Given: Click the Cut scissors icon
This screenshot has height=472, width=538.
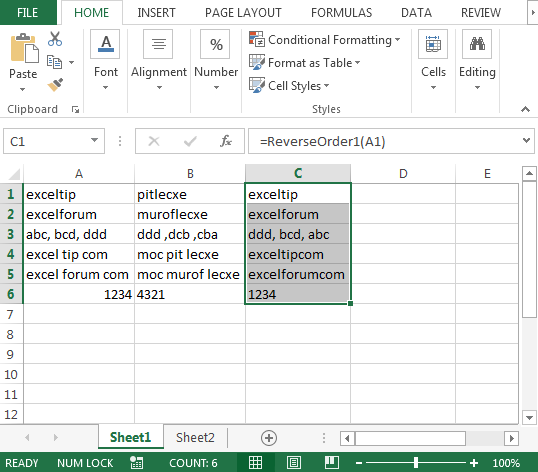Looking at the screenshot, I should point(55,39).
